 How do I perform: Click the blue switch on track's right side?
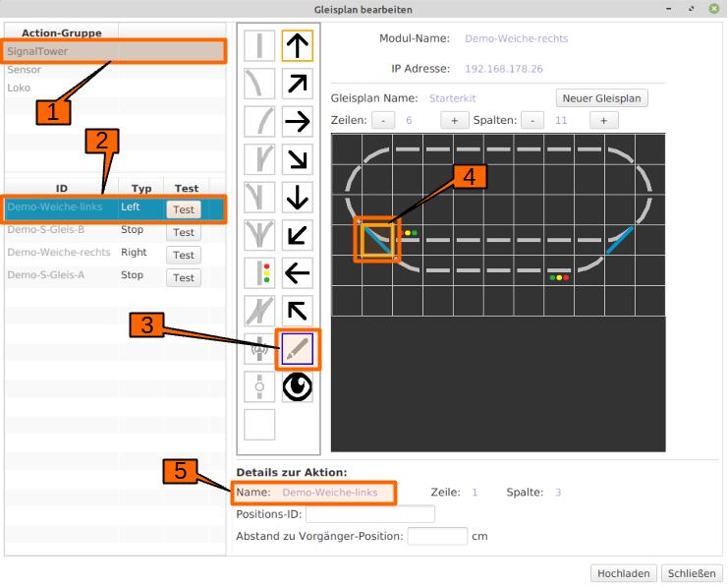pos(620,240)
